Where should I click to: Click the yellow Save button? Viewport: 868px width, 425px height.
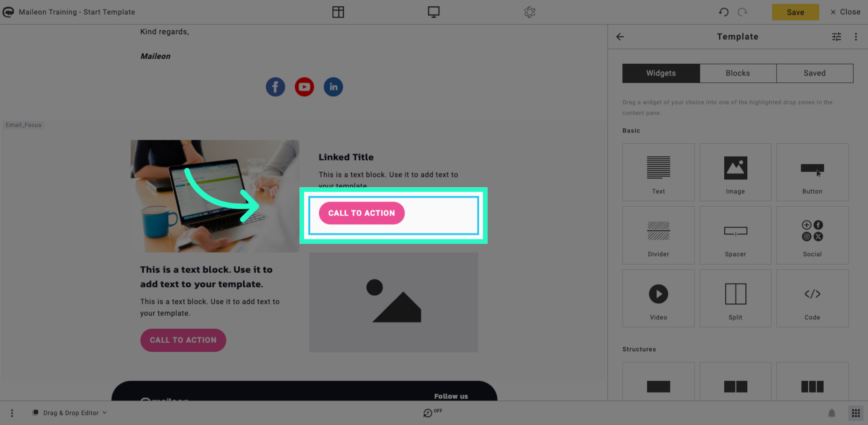point(795,12)
